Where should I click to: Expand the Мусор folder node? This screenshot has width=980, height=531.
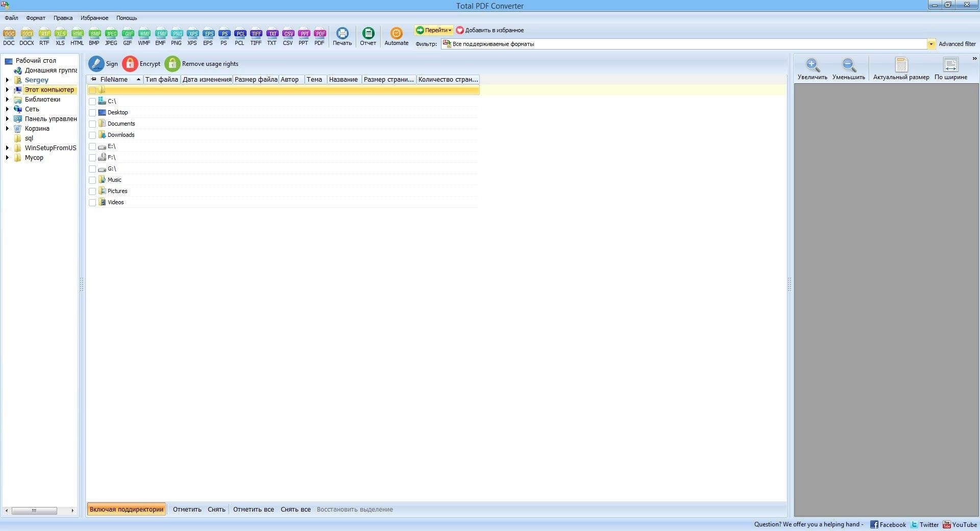[7, 158]
